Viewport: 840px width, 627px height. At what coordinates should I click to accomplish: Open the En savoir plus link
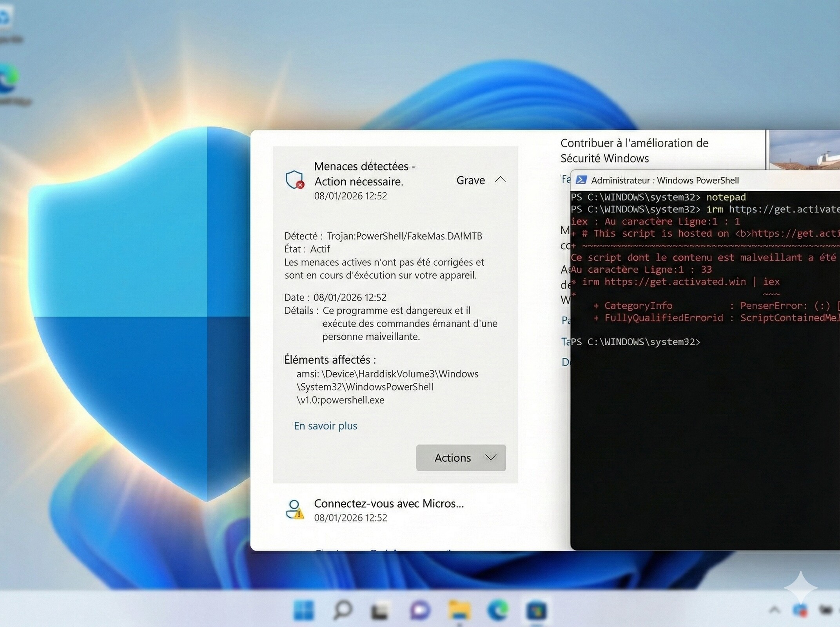click(x=325, y=426)
